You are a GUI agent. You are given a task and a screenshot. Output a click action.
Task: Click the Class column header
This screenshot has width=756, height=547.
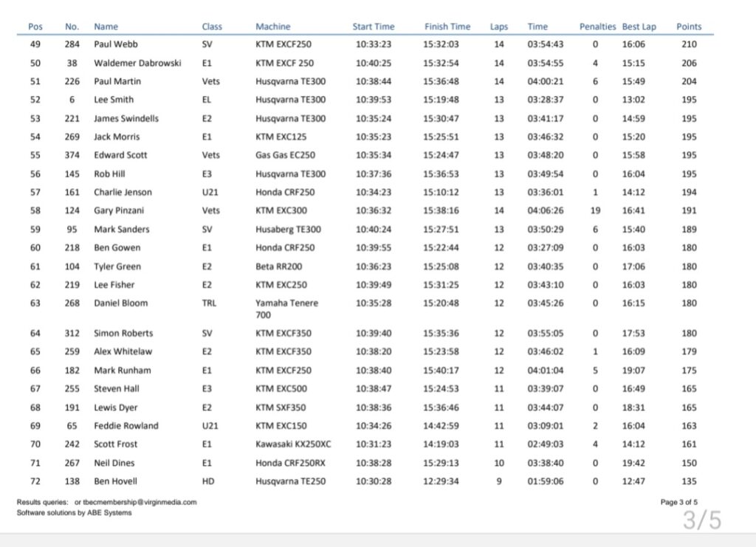[212, 27]
